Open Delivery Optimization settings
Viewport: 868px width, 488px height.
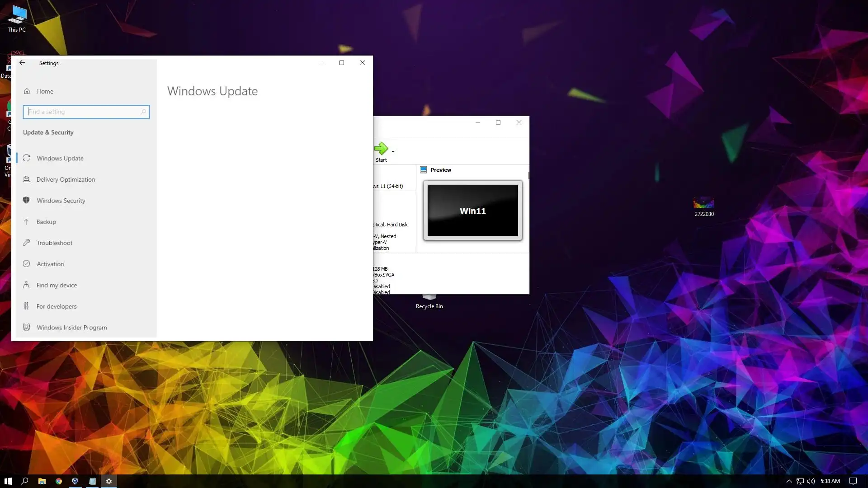66,179
